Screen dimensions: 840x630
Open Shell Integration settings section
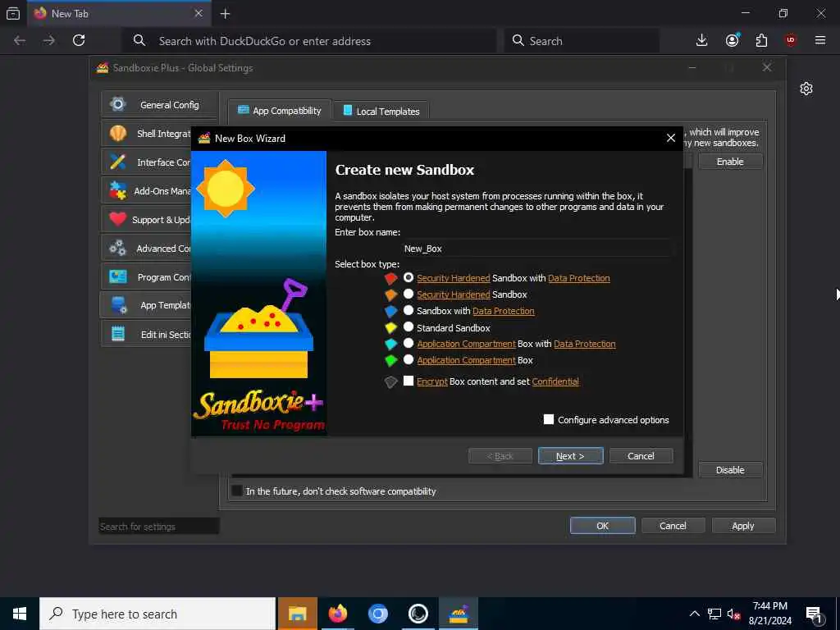click(147, 134)
